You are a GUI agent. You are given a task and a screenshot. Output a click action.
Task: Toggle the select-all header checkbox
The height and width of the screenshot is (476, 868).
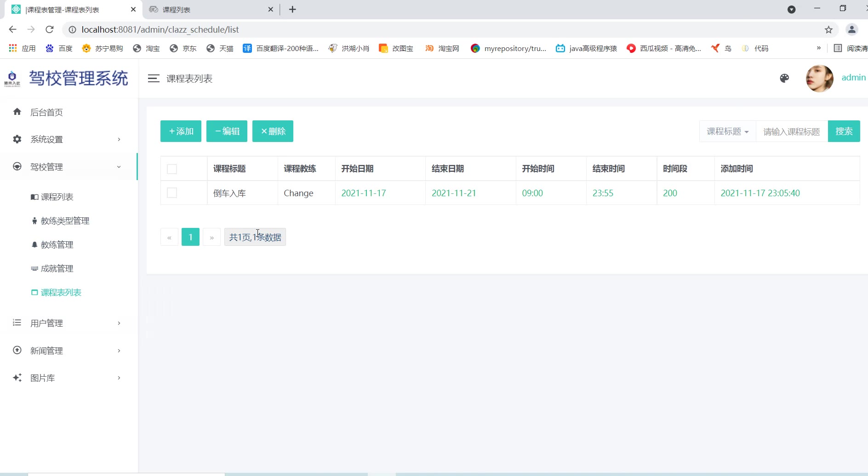(x=172, y=169)
